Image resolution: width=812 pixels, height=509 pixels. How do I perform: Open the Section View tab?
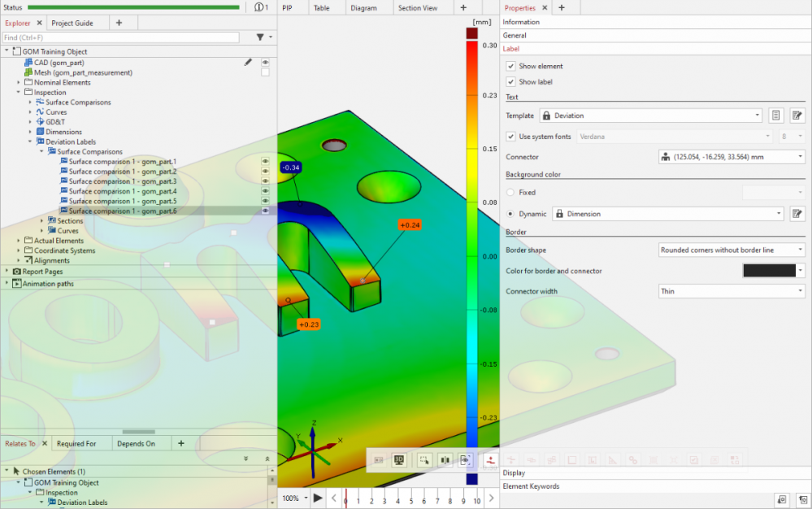point(418,8)
